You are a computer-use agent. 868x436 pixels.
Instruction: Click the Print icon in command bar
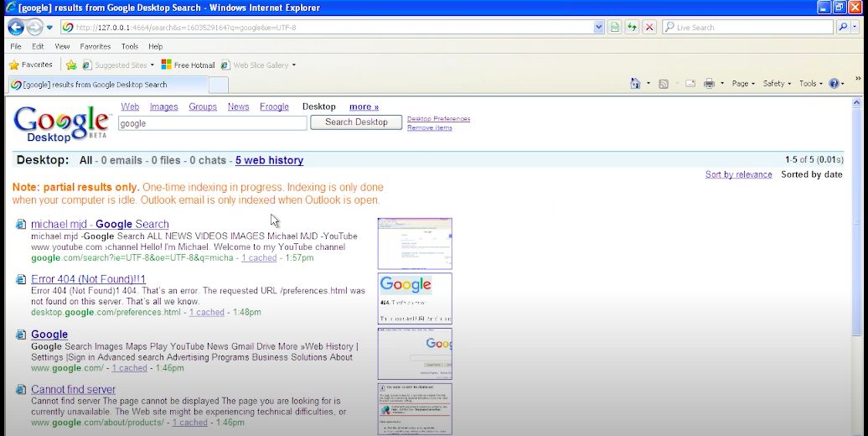coord(709,84)
